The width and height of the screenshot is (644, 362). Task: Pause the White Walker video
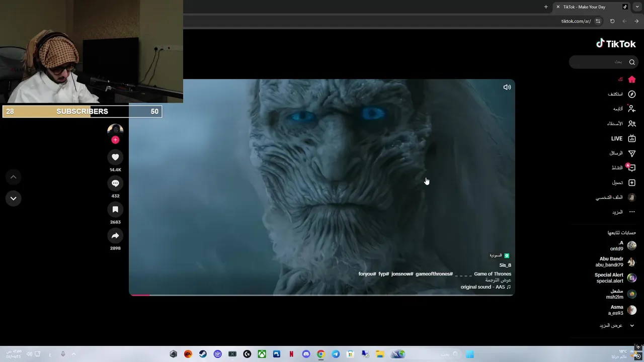click(322, 187)
